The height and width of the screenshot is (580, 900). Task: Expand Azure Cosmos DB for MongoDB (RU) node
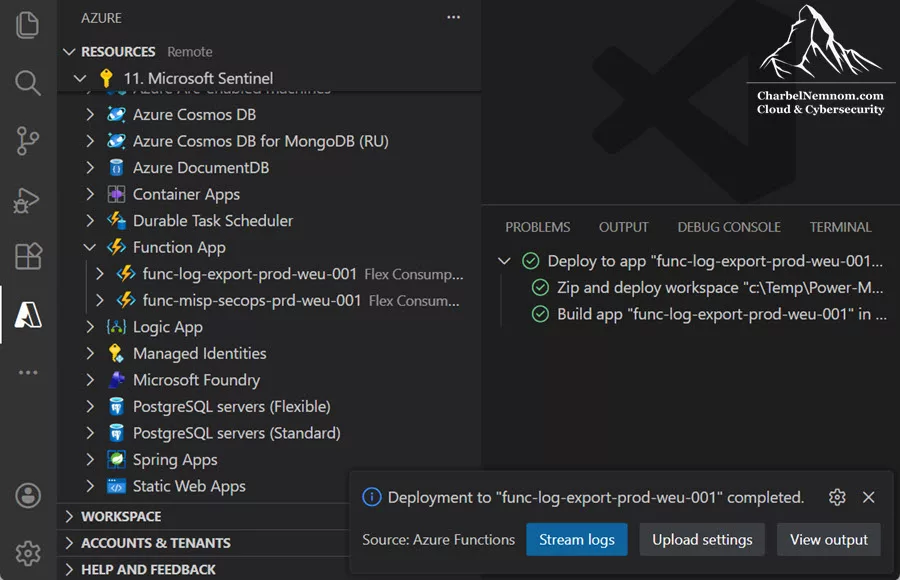90,141
